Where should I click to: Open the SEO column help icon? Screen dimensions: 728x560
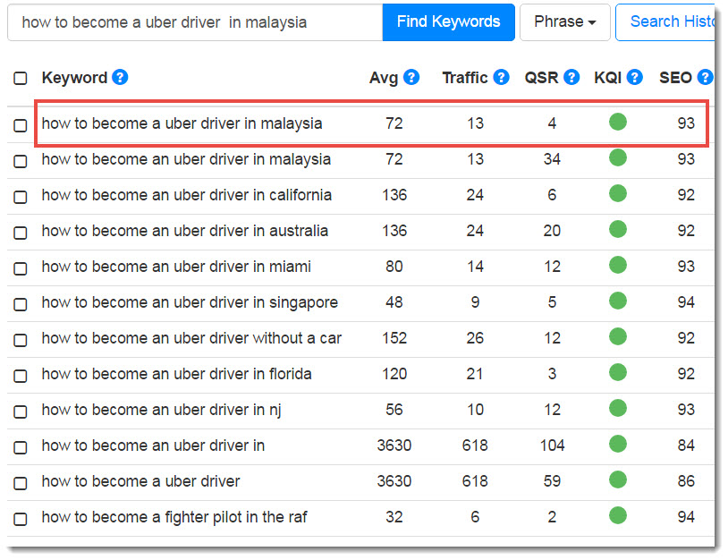706,77
